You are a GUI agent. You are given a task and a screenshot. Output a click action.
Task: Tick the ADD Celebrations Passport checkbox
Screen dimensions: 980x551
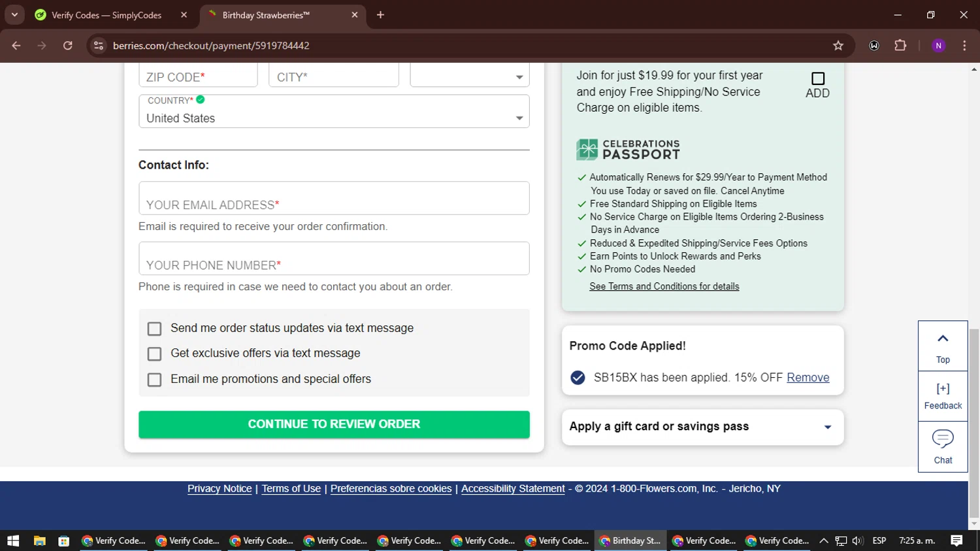pos(818,79)
